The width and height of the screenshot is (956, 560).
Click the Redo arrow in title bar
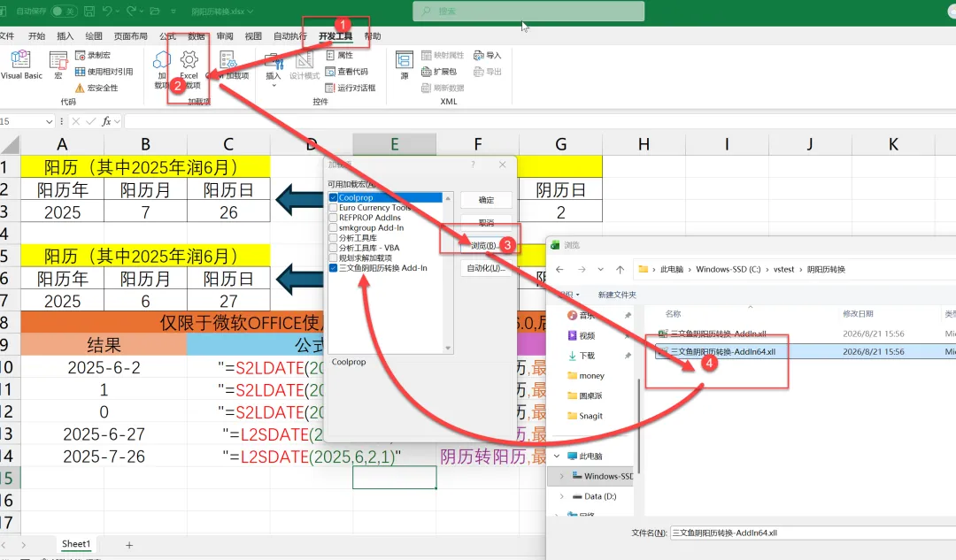(131, 11)
